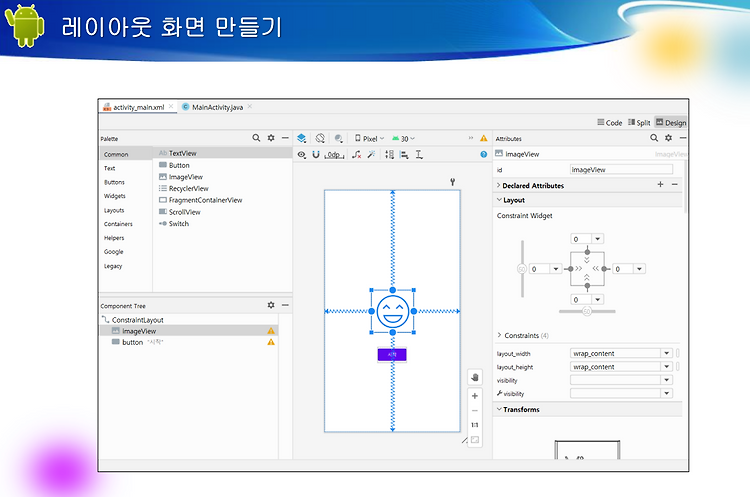Viewport: 750px width, 497px height.
Task: Set zoom to 1:1
Action: pyautogui.click(x=474, y=425)
